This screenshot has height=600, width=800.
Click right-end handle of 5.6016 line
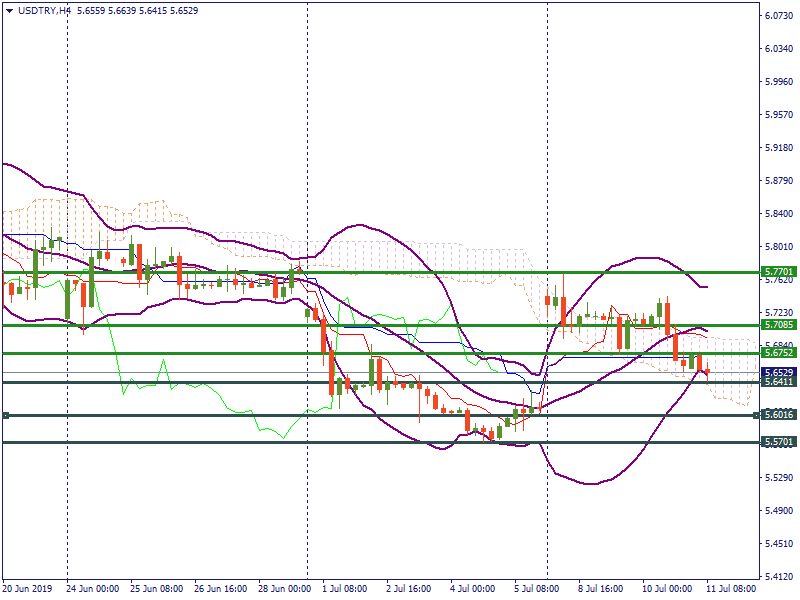coord(756,415)
